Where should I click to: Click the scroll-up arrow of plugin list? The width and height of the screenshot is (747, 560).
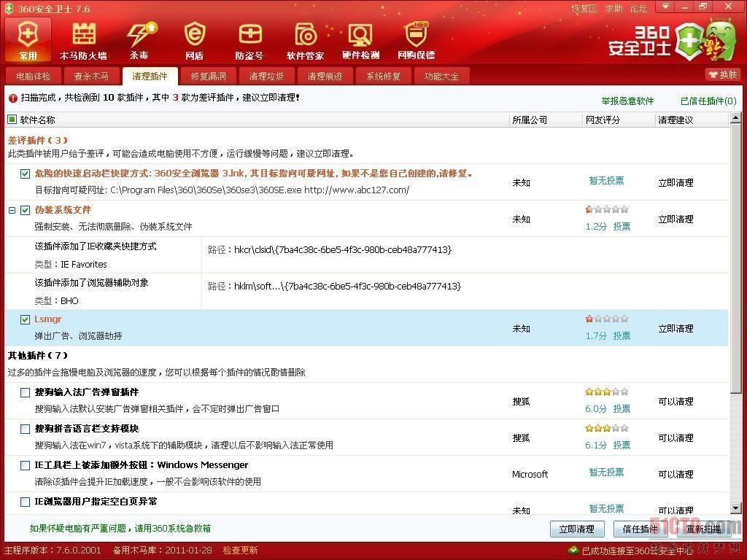pos(735,117)
